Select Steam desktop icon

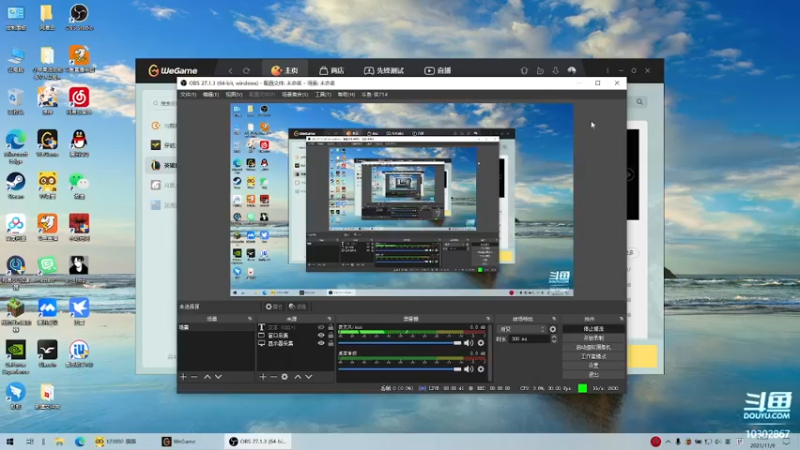(x=15, y=186)
